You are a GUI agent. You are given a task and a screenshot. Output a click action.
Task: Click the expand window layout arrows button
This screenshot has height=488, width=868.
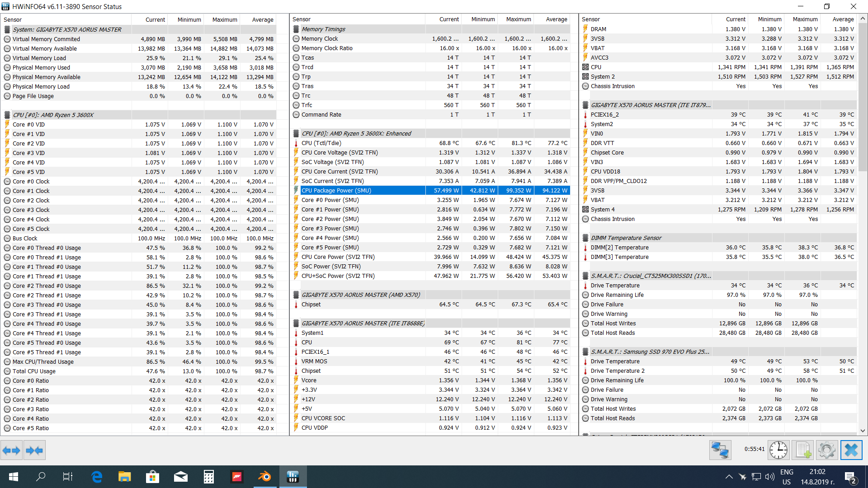[x=11, y=450]
